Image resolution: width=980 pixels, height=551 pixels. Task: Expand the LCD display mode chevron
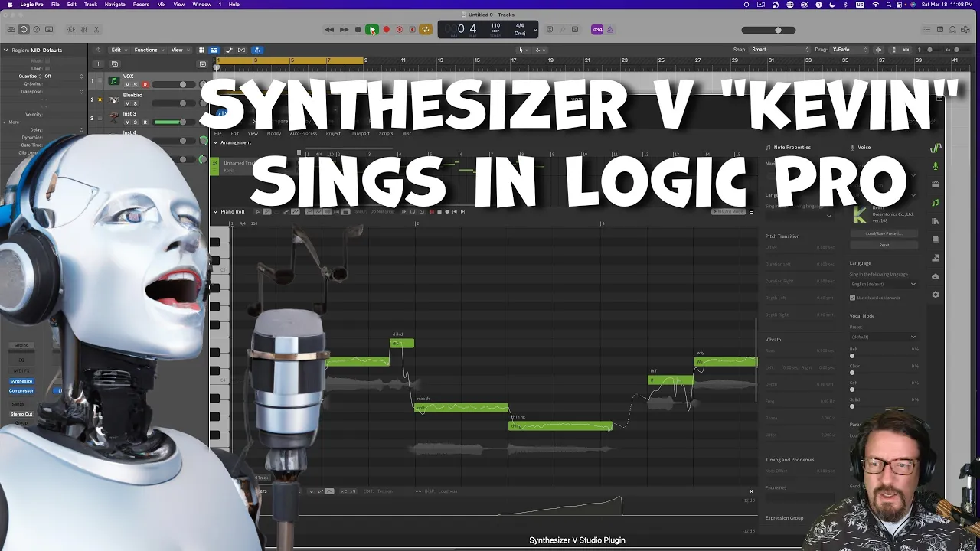(x=535, y=30)
